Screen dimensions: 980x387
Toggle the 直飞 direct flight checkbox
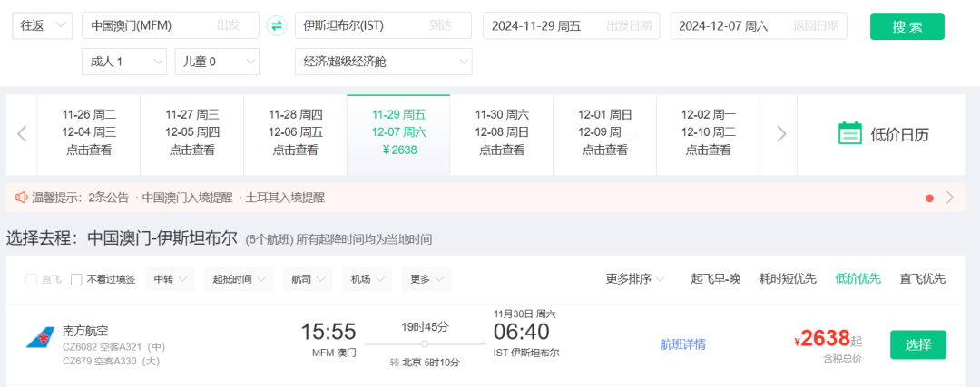tap(32, 279)
